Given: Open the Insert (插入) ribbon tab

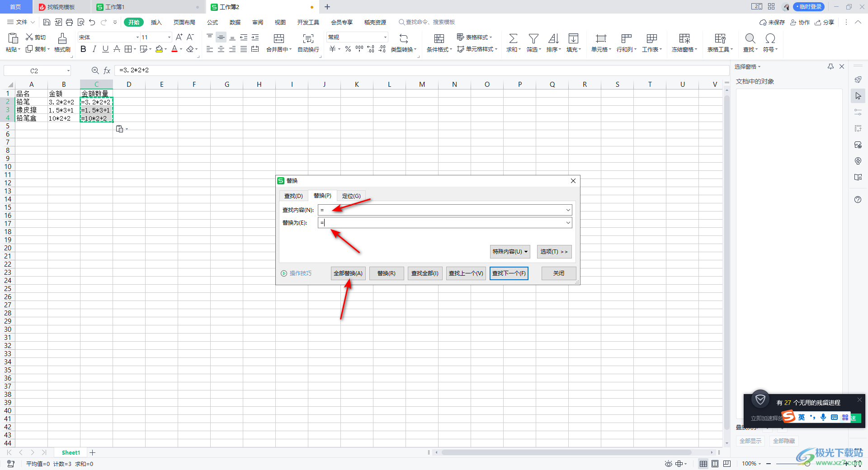Looking at the screenshot, I should pos(156,22).
